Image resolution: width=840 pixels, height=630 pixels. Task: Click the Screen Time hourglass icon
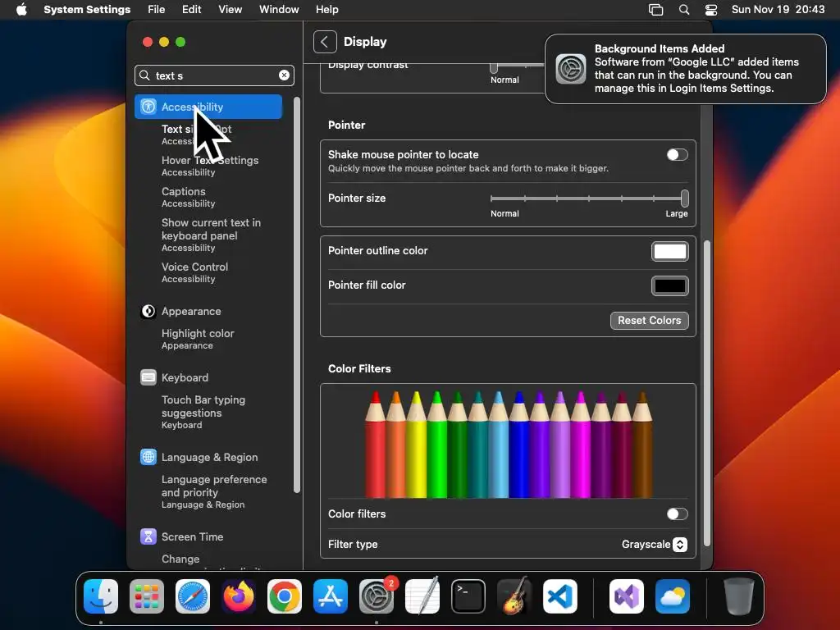pos(148,536)
